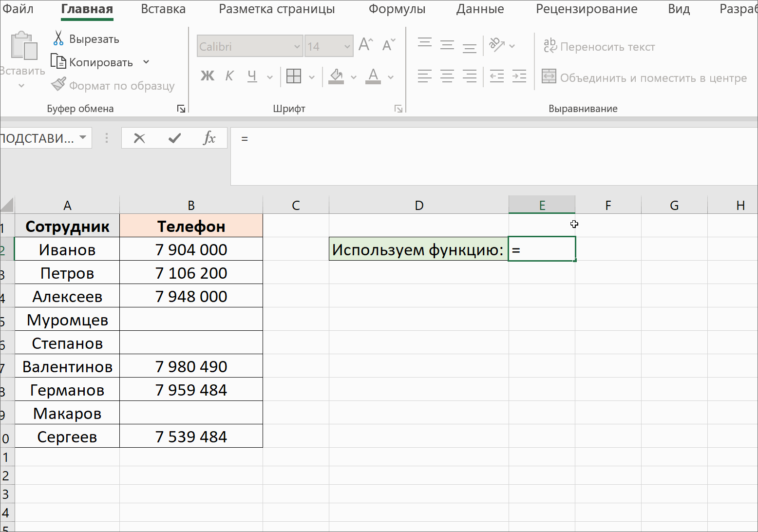The image size is (758, 532).
Task: Open Clipboard group dialog launcher
Action: tap(181, 109)
